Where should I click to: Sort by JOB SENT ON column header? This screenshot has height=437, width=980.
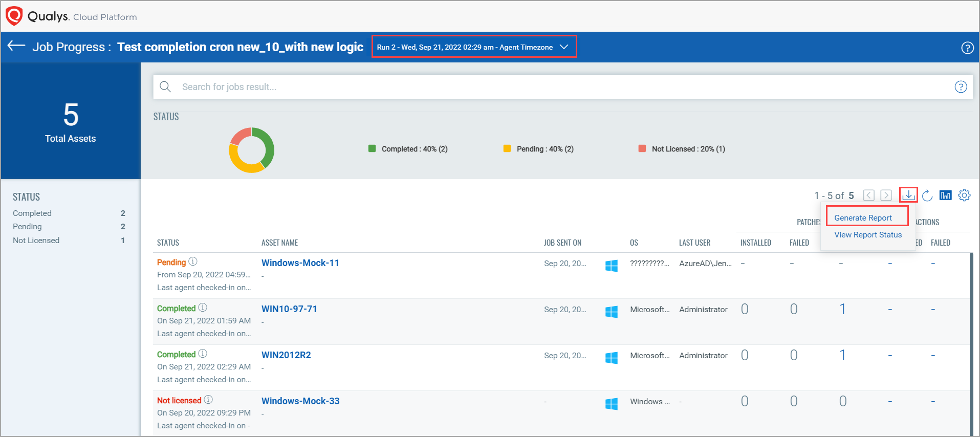(562, 243)
